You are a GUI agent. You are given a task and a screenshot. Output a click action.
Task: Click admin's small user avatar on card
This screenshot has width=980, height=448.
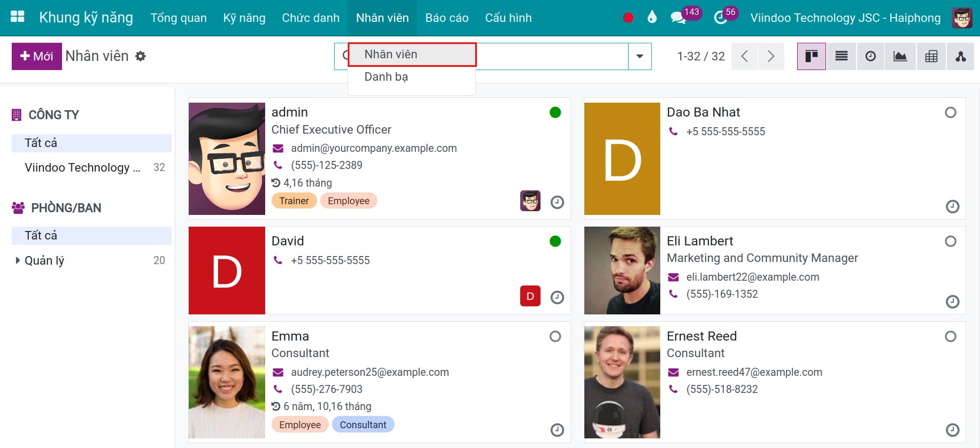tap(530, 200)
